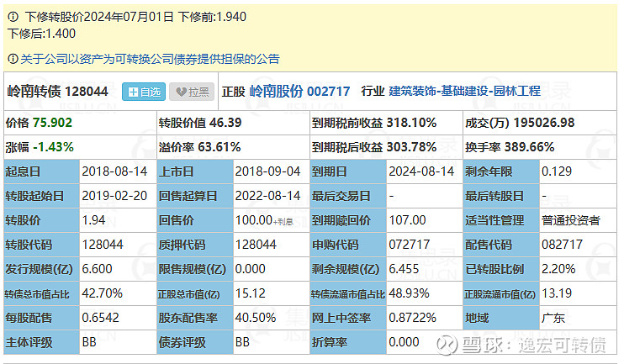Image resolution: width=624 pixels, height=364 pixels.
Task: Select the 到期赎回价 value 107.00
Action: [x=407, y=220]
